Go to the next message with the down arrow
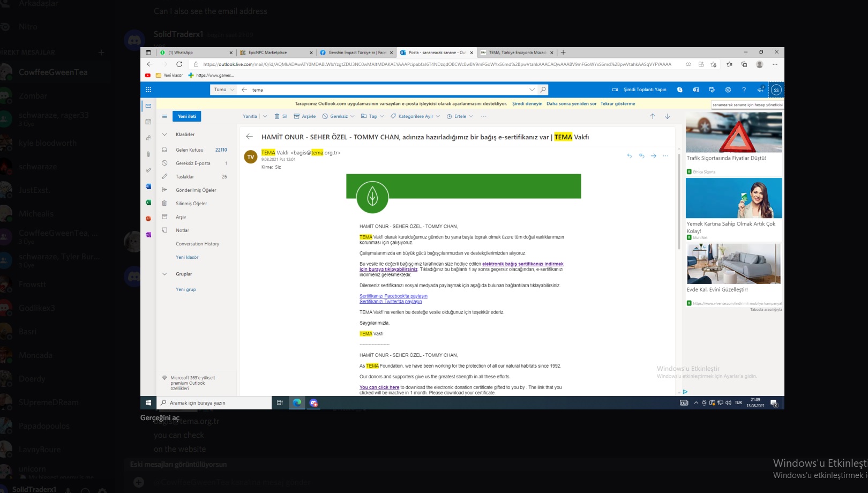 point(667,116)
